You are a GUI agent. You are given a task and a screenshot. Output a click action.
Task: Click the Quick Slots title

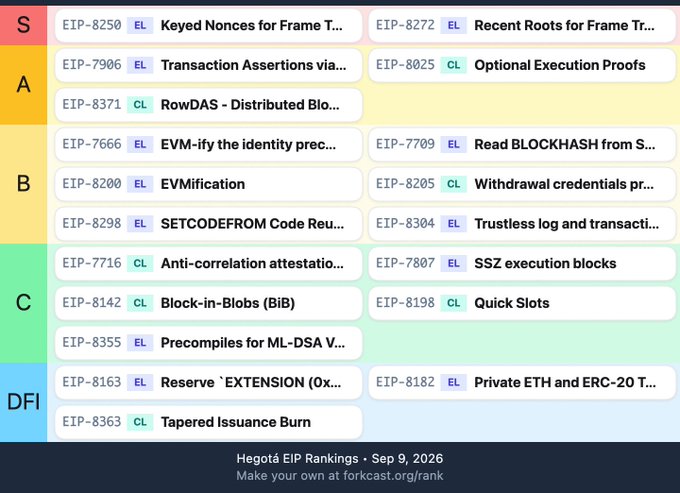[512, 303]
